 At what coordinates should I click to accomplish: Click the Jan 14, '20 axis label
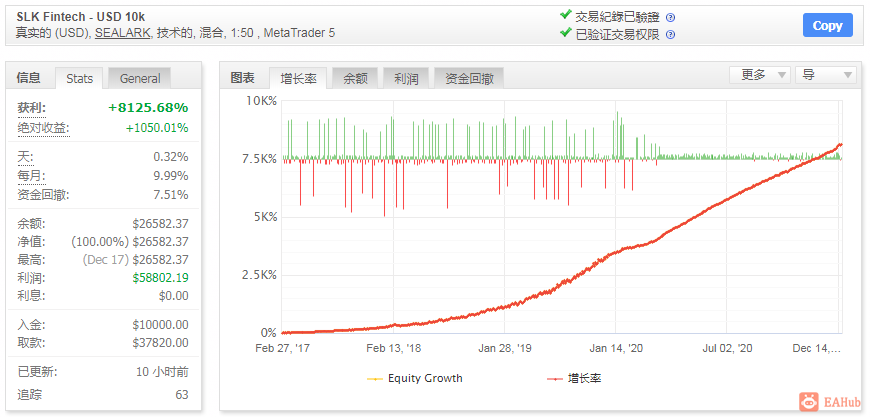(616, 348)
